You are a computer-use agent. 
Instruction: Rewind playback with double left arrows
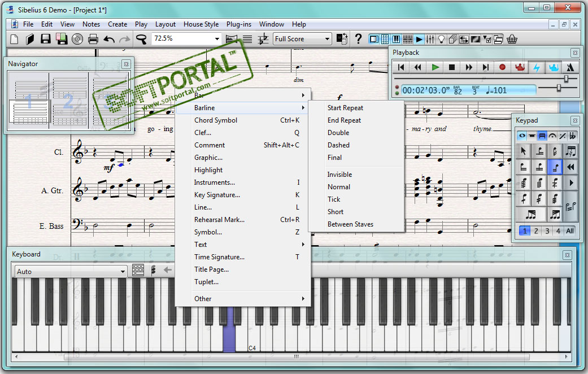point(418,67)
